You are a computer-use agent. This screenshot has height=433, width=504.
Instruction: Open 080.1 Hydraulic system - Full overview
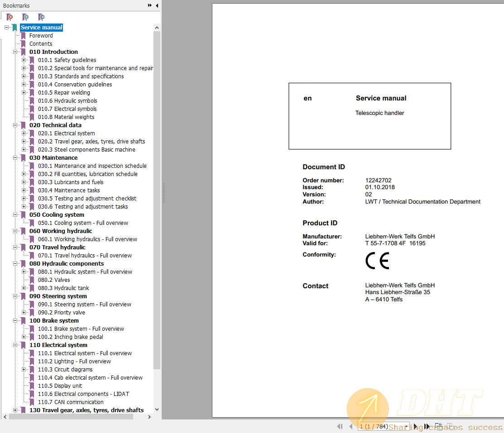[85, 272]
